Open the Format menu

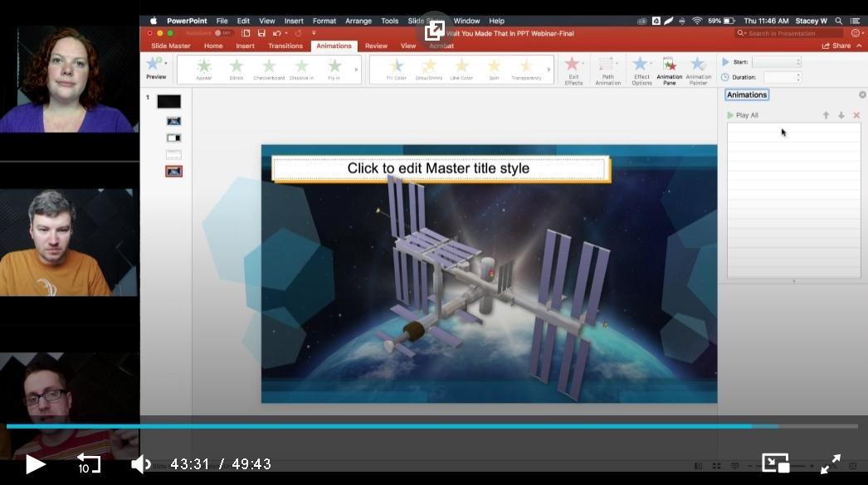(x=324, y=21)
